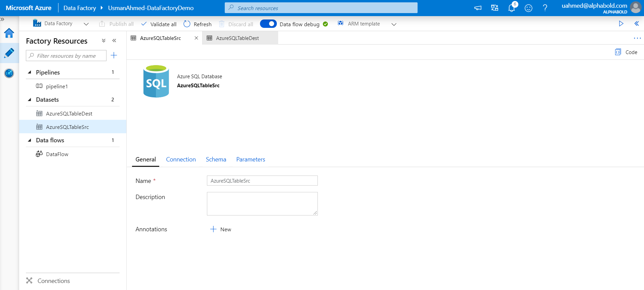The height and width of the screenshot is (290, 644).
Task: Click Discard all
Action: pos(236,24)
